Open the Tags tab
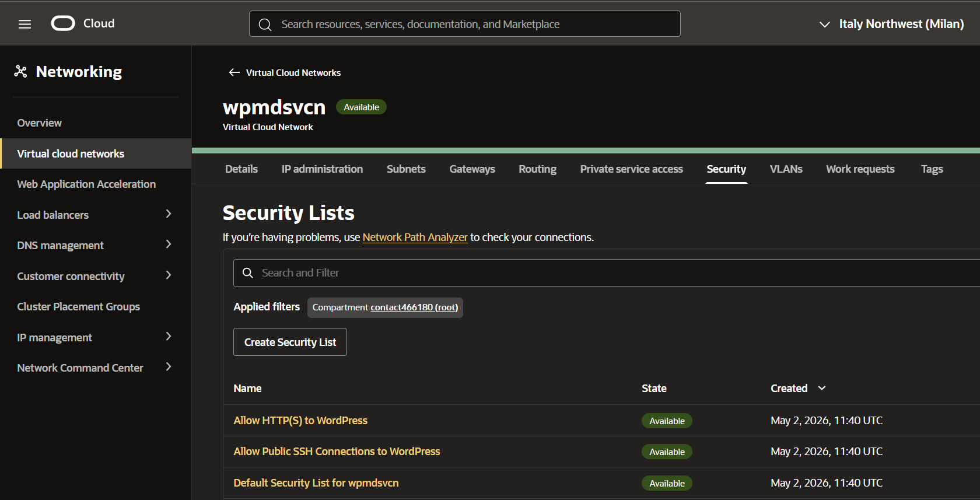Image resolution: width=980 pixels, height=500 pixels. 932,169
